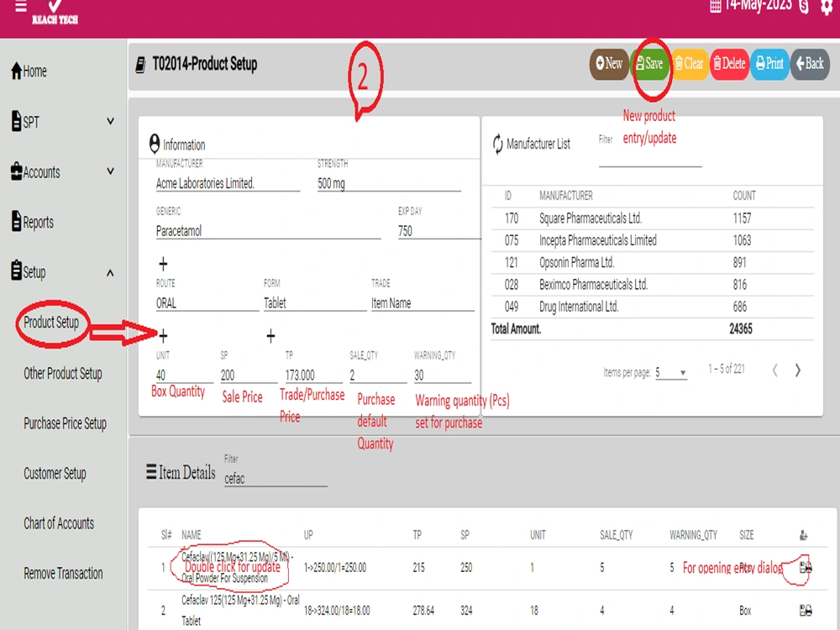Click the Trade Item Name field
Screen dimensions: 840x630
423,303
